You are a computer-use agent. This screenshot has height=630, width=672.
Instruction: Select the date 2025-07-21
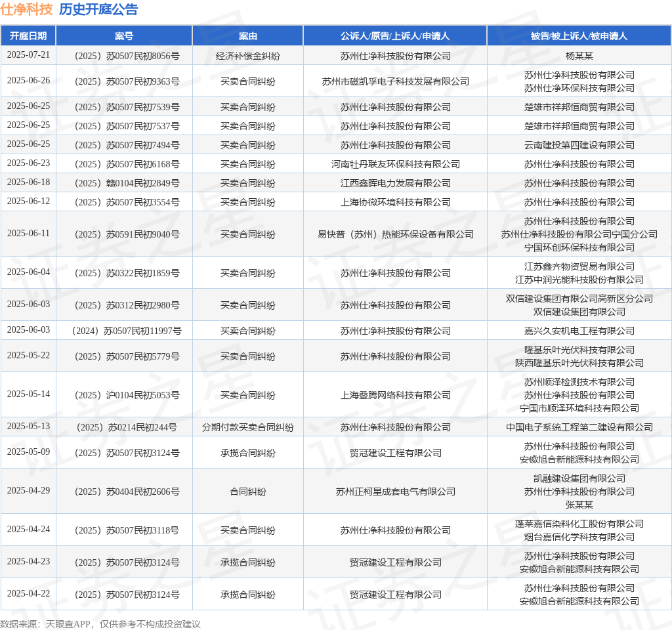pos(28,55)
